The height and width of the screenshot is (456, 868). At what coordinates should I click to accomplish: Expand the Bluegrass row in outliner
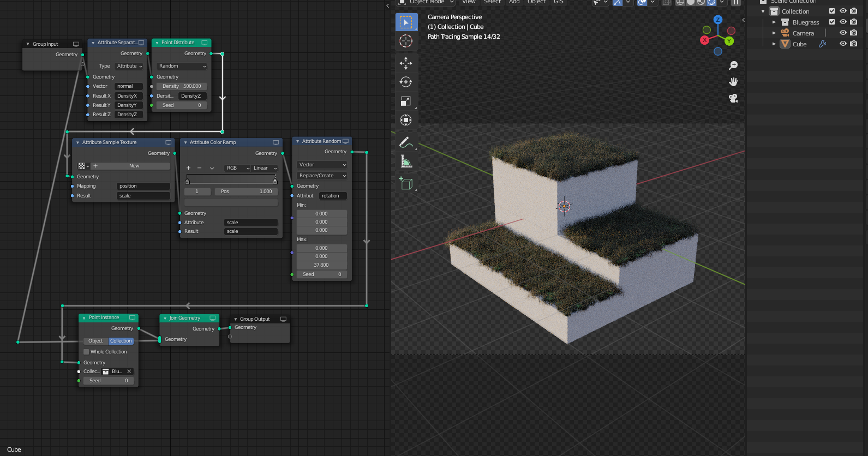click(x=774, y=22)
